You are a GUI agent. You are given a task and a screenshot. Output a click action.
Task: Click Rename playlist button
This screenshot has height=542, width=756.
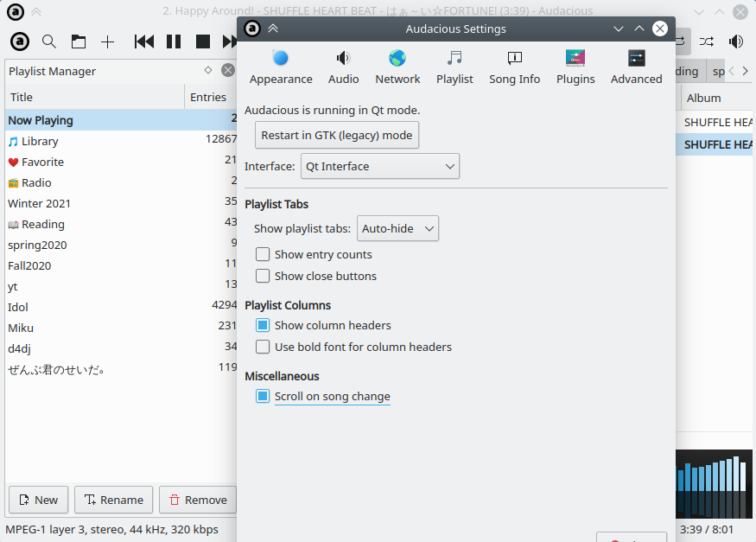click(x=114, y=500)
